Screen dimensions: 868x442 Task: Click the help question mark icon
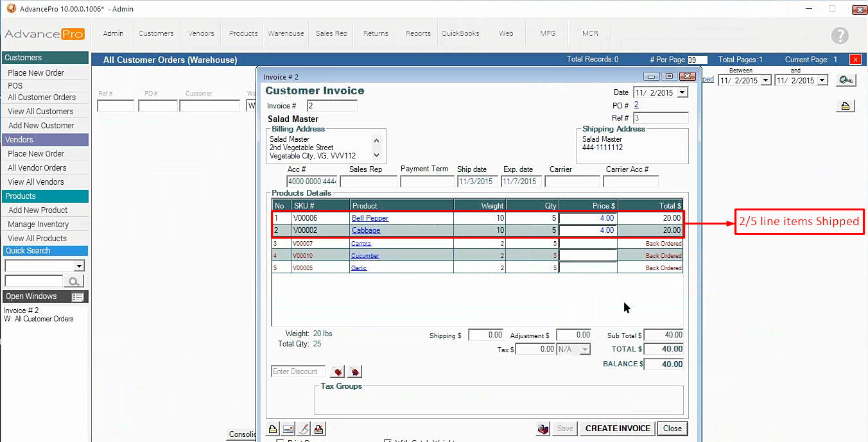point(839,36)
